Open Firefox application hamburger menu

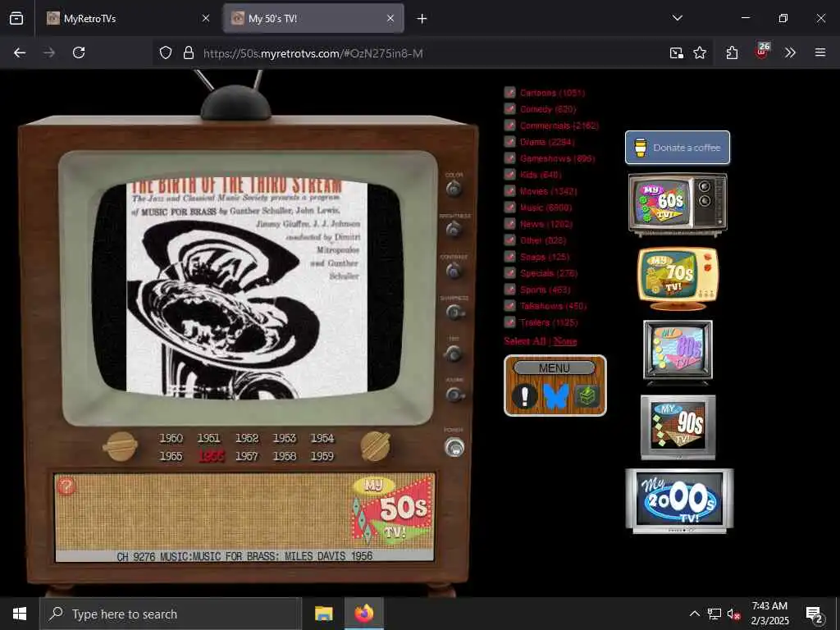pos(819,52)
